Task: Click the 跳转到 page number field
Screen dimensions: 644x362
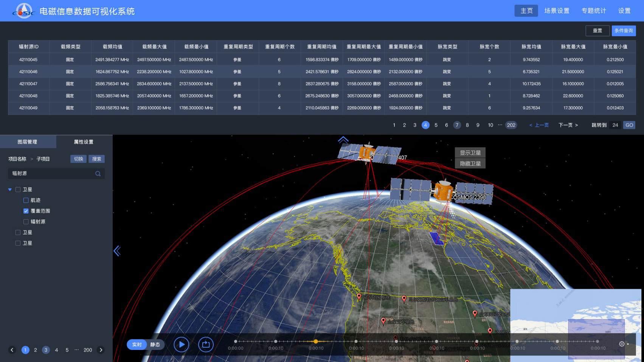Action: 615,125
